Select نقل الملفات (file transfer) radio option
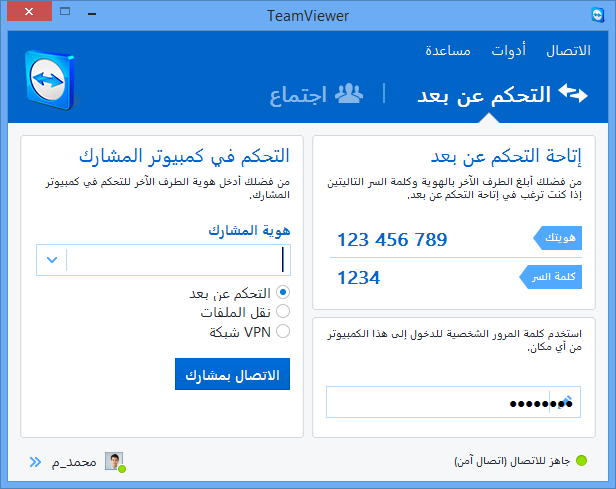This screenshot has height=489, width=616. [x=283, y=312]
